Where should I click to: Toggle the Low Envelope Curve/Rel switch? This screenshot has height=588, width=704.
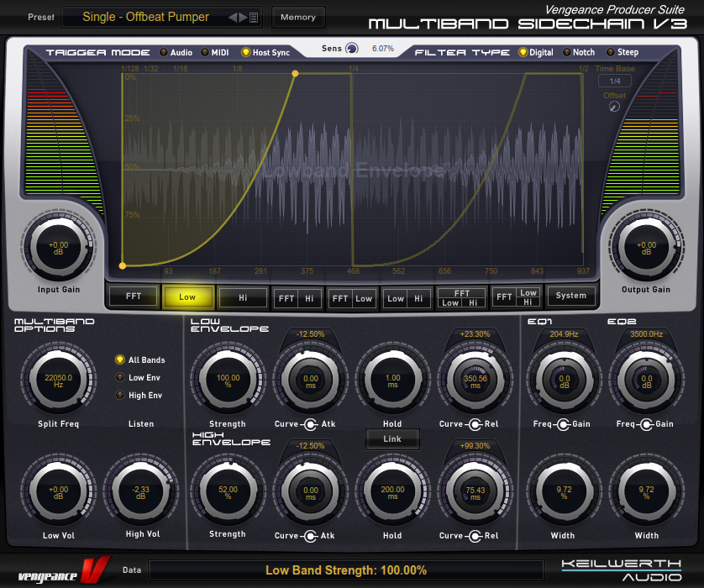point(475,423)
